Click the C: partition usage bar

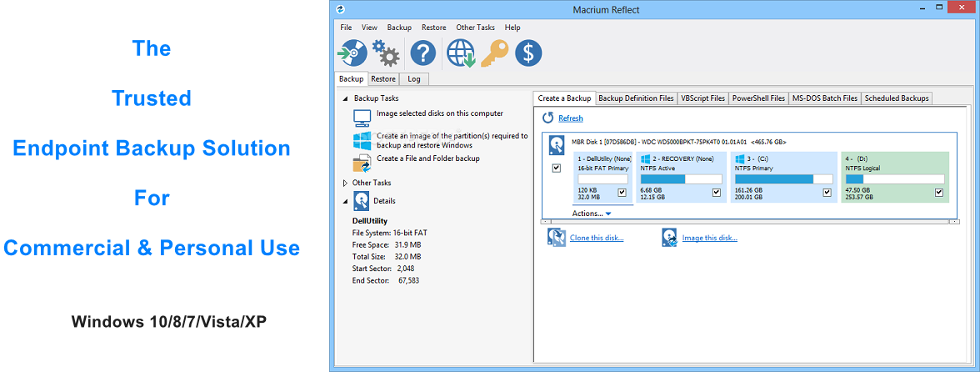(783, 179)
